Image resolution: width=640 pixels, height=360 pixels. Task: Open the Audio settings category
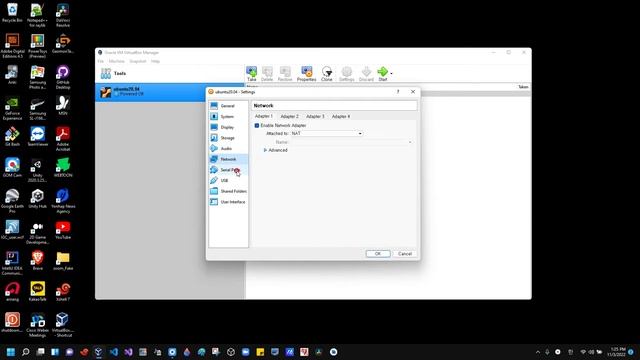pos(228,149)
